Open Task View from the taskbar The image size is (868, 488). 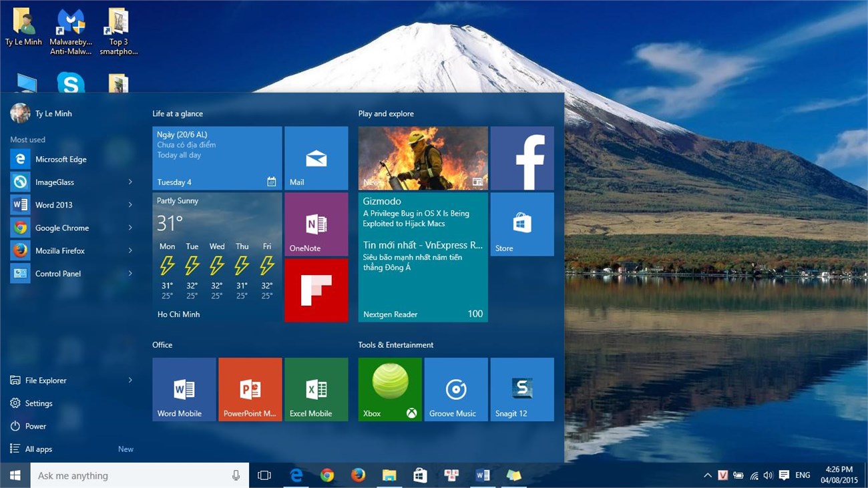264,475
